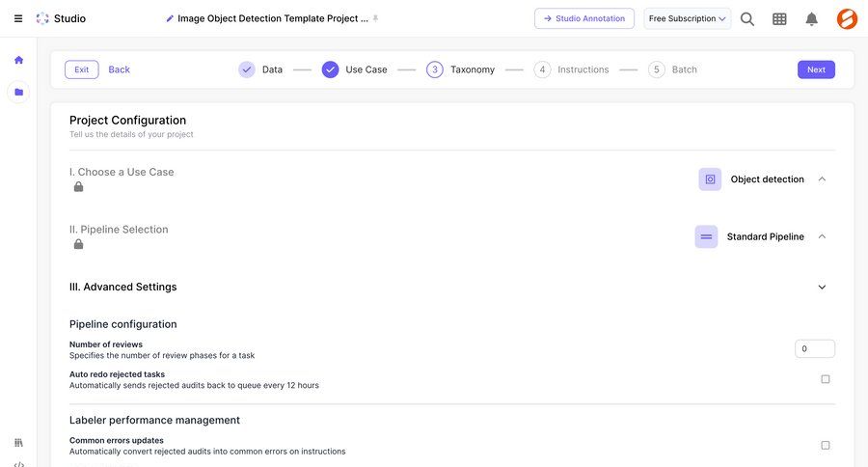The height and width of the screenshot is (467, 868).
Task: Click the Number of reviews input field
Action: pos(814,348)
